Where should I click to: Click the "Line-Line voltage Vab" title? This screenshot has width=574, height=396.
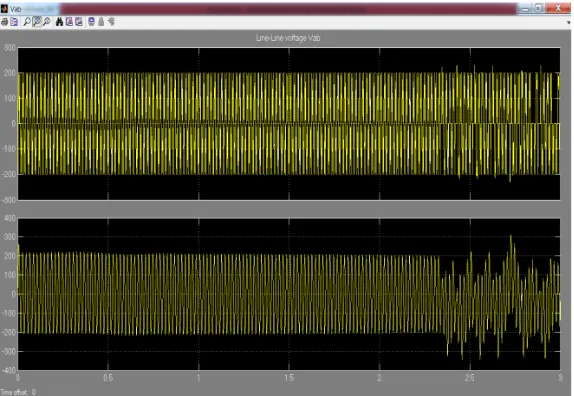click(x=288, y=38)
